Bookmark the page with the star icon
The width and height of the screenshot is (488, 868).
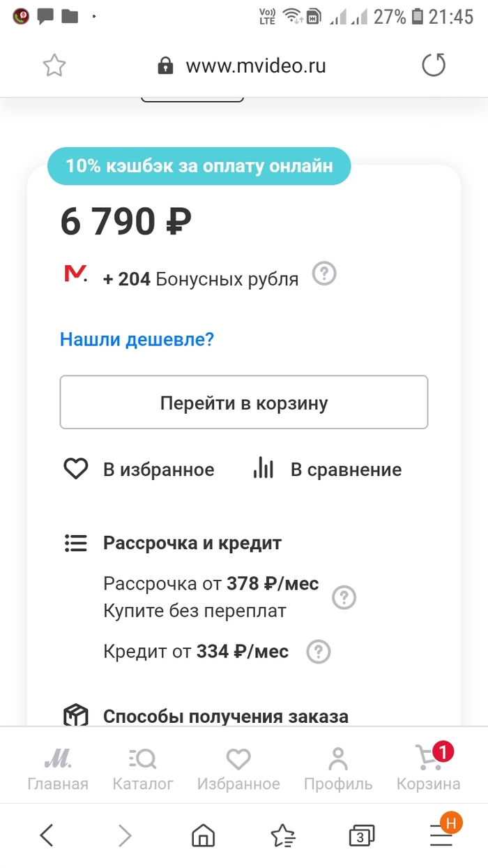(x=54, y=66)
